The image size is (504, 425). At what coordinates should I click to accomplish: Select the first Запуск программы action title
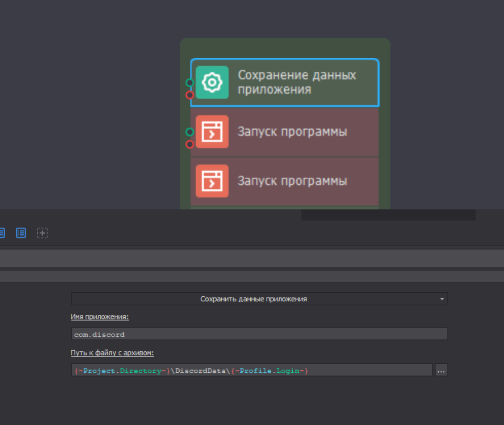292,132
